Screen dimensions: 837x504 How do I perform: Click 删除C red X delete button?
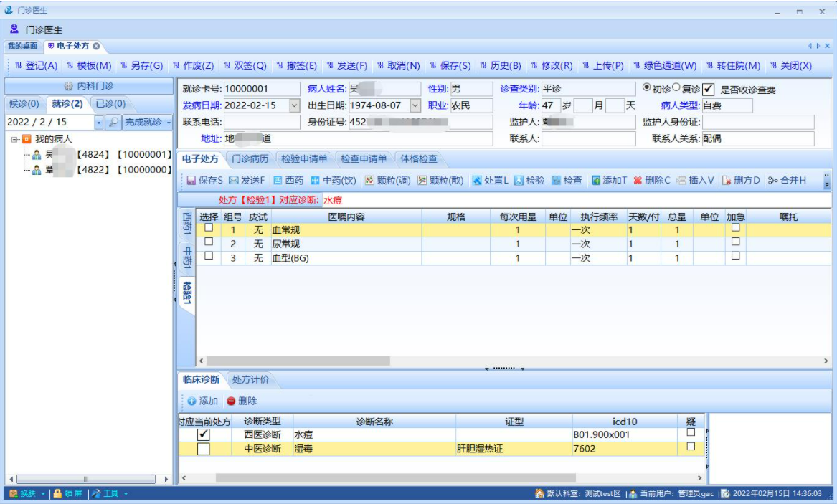tap(651, 180)
